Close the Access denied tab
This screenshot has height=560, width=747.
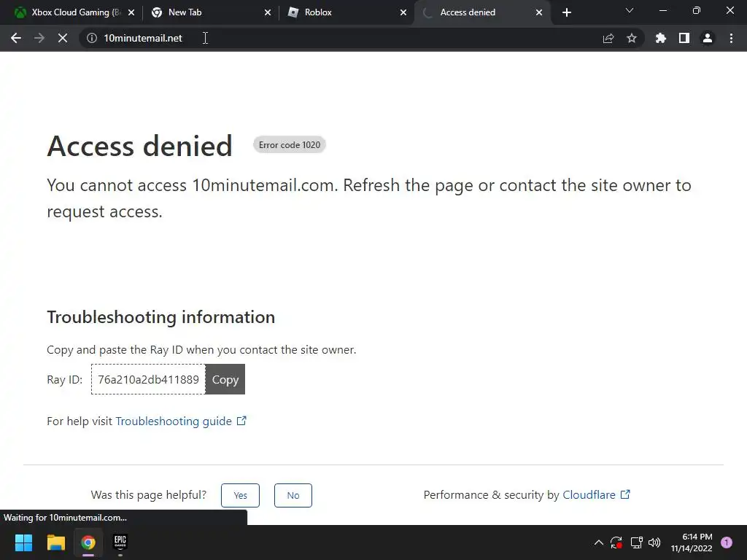click(539, 12)
